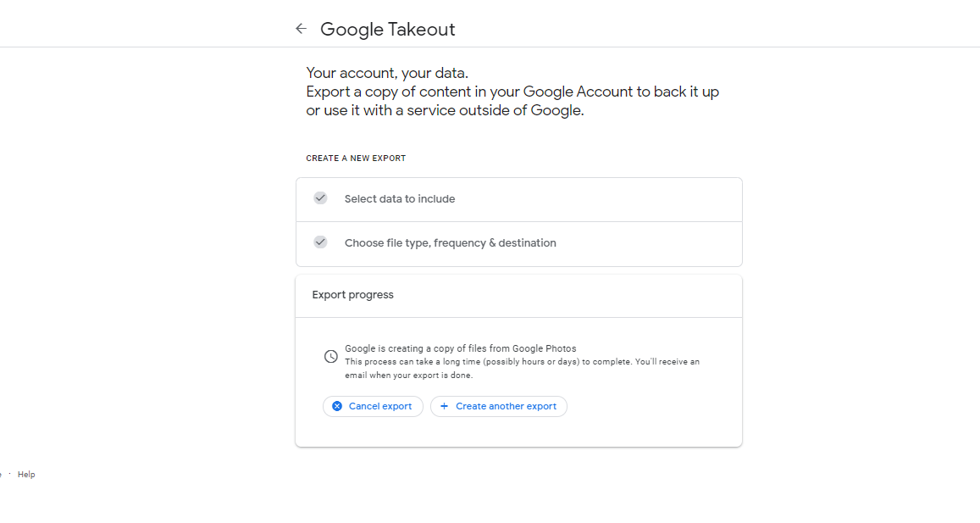Click the checkmark icon beside Choose file type

coord(320,242)
